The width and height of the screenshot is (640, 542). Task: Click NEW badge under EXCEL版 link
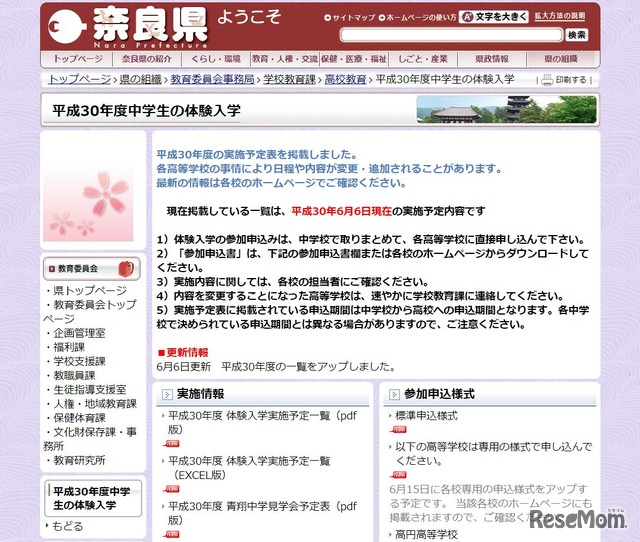[172, 489]
